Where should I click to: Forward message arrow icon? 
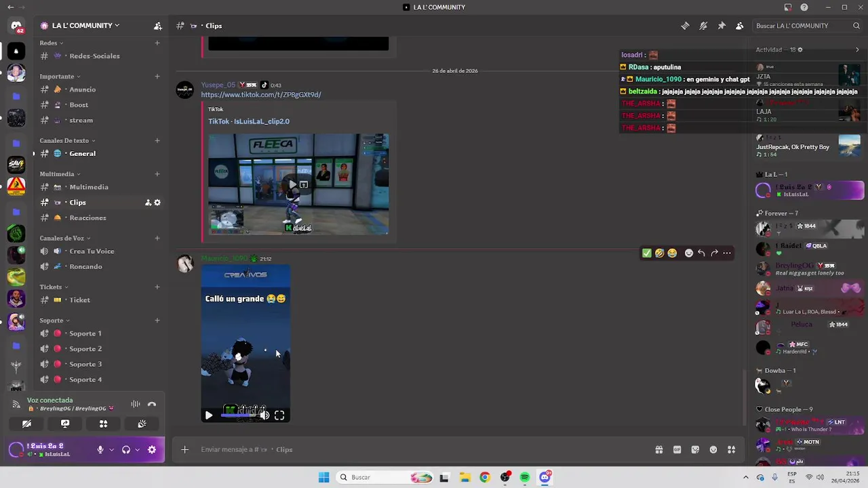714,253
